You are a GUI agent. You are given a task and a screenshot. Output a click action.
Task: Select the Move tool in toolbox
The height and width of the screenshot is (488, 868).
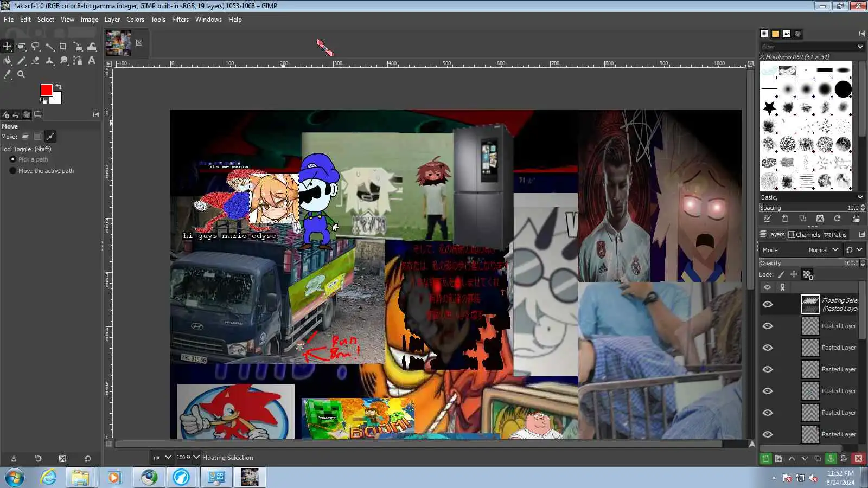tap(7, 47)
